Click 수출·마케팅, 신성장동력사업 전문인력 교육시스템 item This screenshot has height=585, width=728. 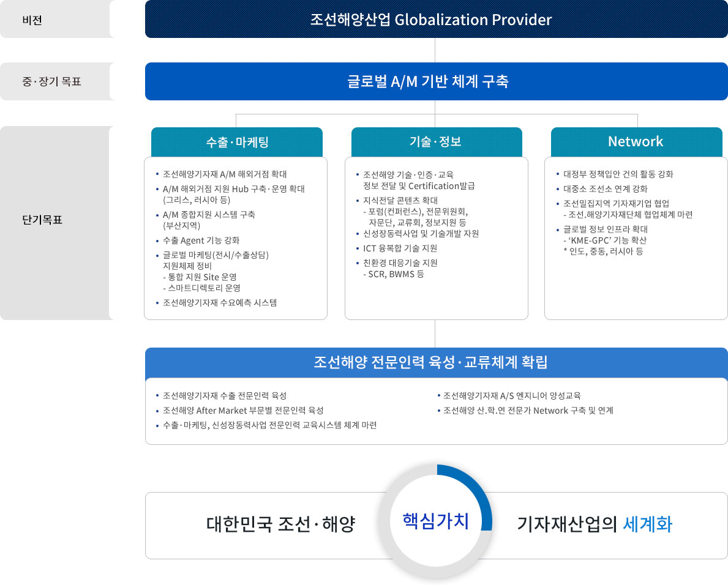click(270, 425)
